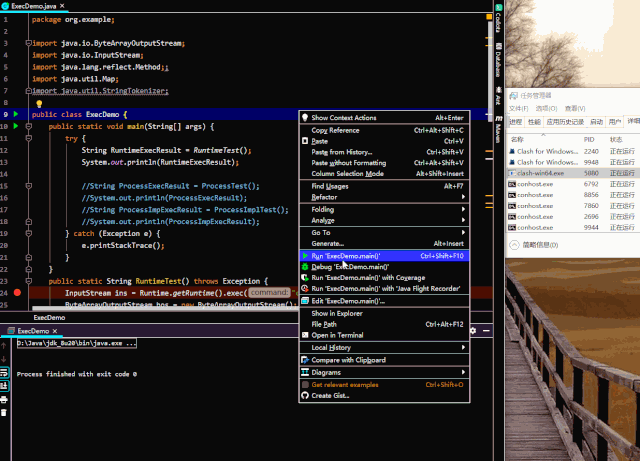Screen dimensions: 640x461
Task: Click 简略信息(D) collapse button in Task Manager
Action: 534,245
